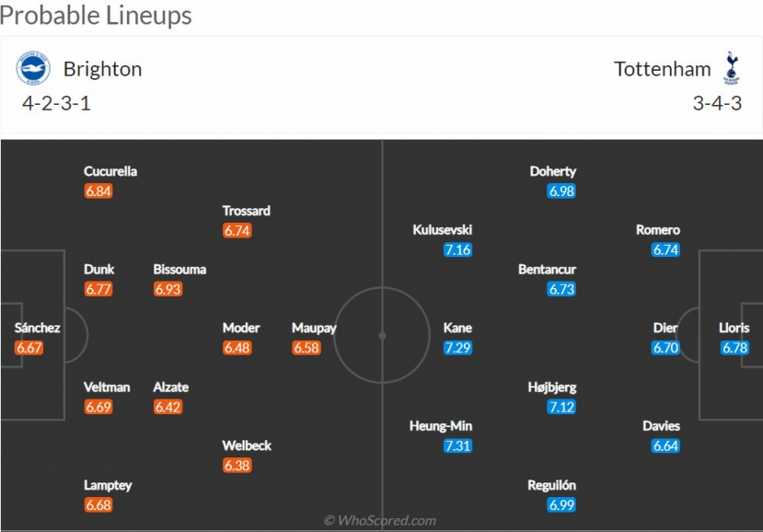763x532 pixels.
Task: Select Kane's 7.29 rating badge
Action: [x=457, y=348]
